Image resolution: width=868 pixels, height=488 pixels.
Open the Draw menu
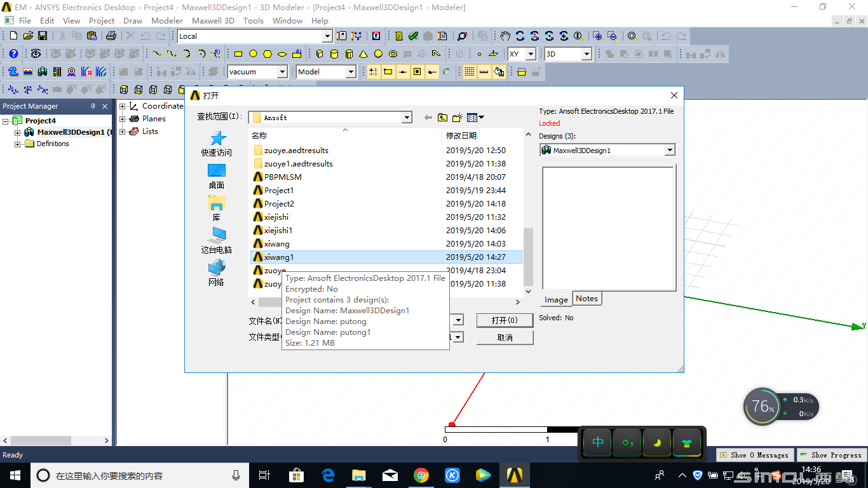coord(133,20)
